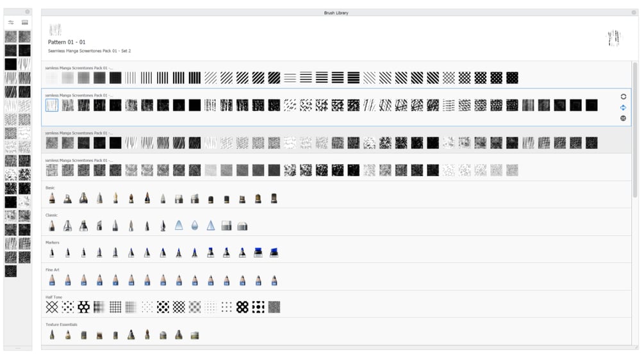The width and height of the screenshot is (644, 362).
Task: Open Brush Properties sliders icon in palette
Action: 11,22
